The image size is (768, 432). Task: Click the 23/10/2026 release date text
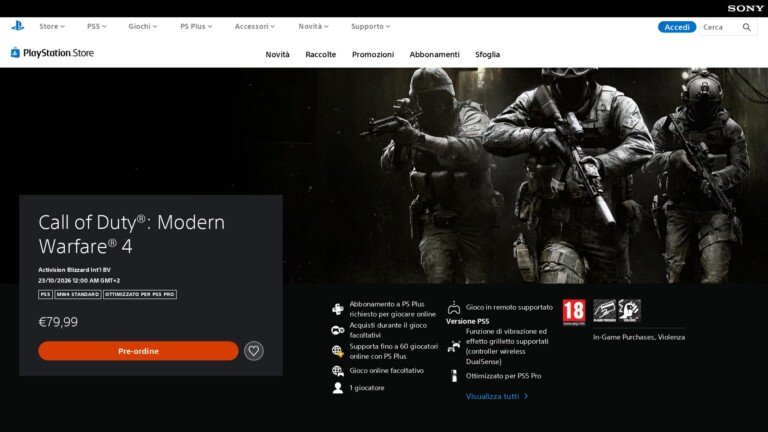tap(79, 281)
